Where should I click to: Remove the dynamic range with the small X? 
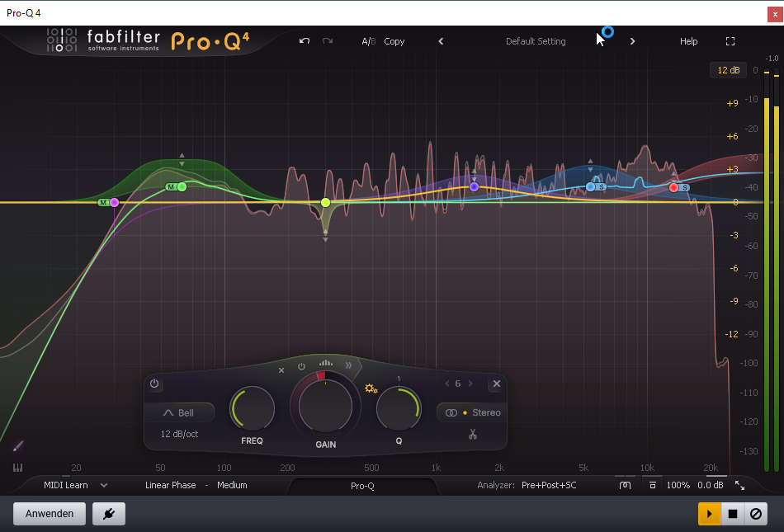281,370
